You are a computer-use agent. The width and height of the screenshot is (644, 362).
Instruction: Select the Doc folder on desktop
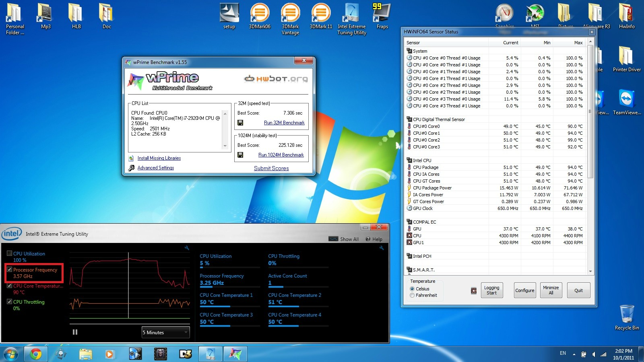coord(107,16)
